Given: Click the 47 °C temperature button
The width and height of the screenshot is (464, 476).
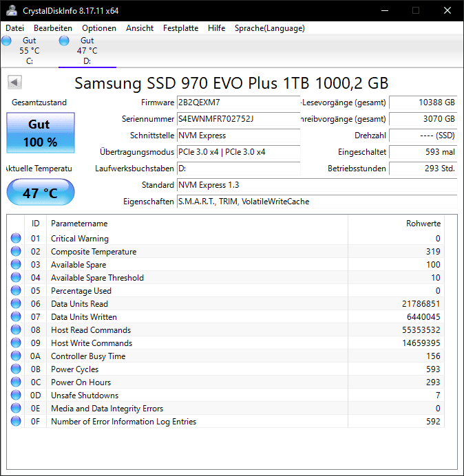Looking at the screenshot, I should tap(41, 192).
